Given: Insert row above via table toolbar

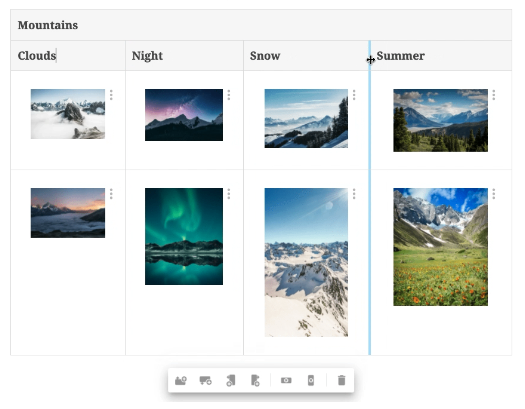Looking at the screenshot, I should tap(181, 380).
